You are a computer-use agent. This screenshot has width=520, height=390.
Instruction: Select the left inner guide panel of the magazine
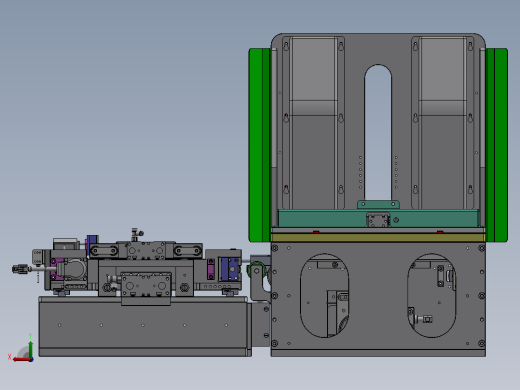[313, 123]
